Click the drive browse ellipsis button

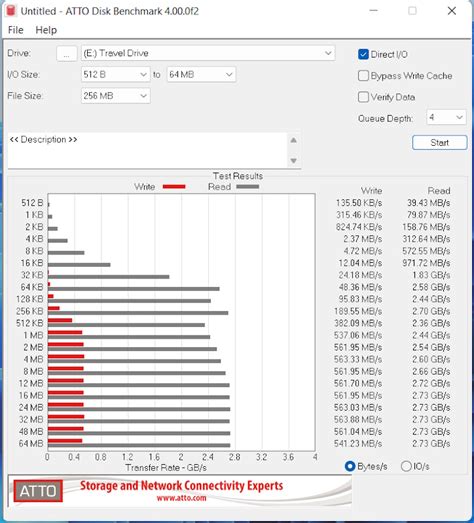click(67, 54)
